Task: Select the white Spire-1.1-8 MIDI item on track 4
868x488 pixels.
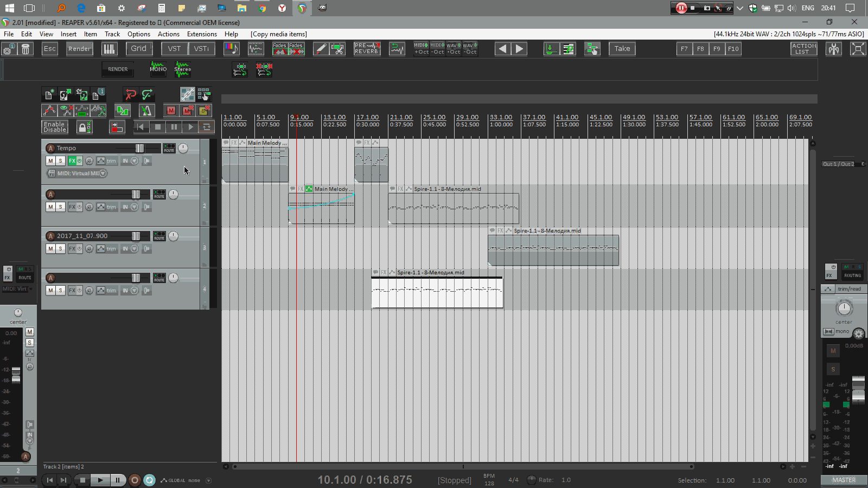Action: click(x=437, y=293)
